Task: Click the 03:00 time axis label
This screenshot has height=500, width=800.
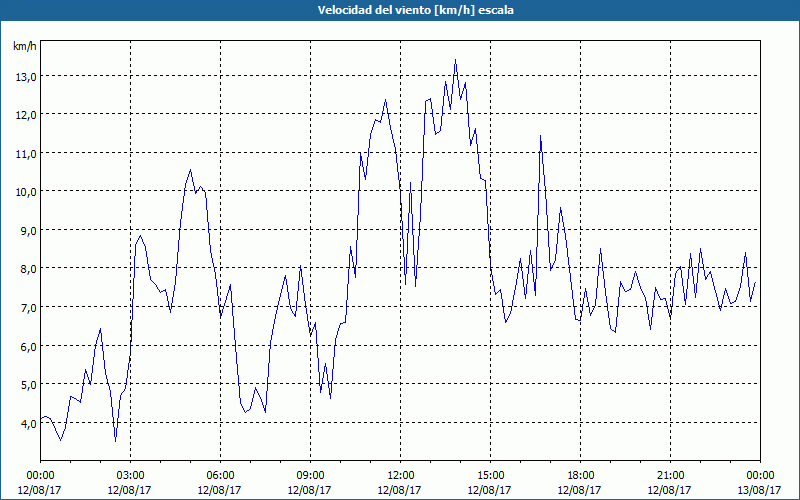Action: click(x=130, y=476)
